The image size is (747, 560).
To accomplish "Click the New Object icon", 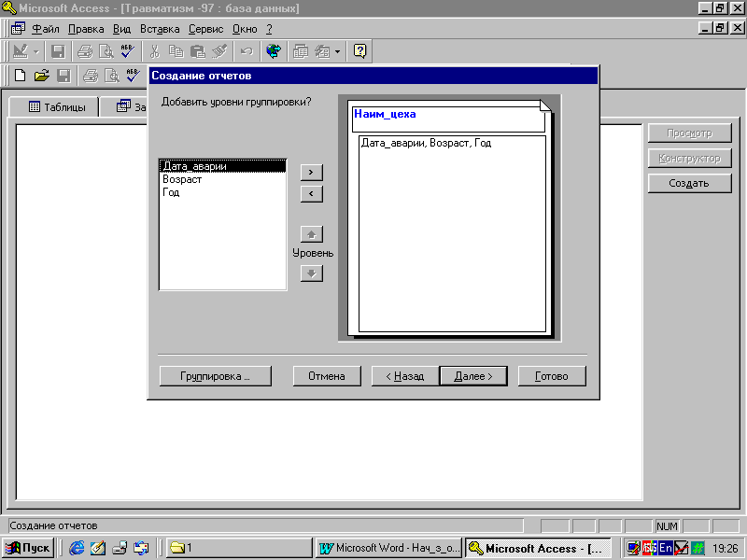I will [322, 51].
